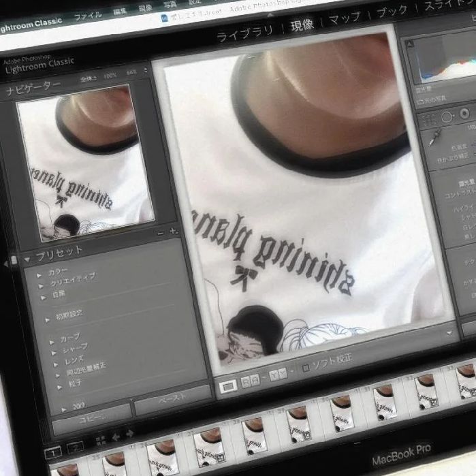Collapse the プリセット panel triangle

(x=27, y=260)
